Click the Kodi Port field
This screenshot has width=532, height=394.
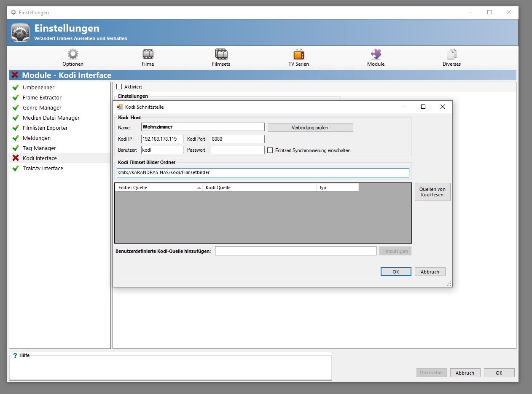click(238, 139)
